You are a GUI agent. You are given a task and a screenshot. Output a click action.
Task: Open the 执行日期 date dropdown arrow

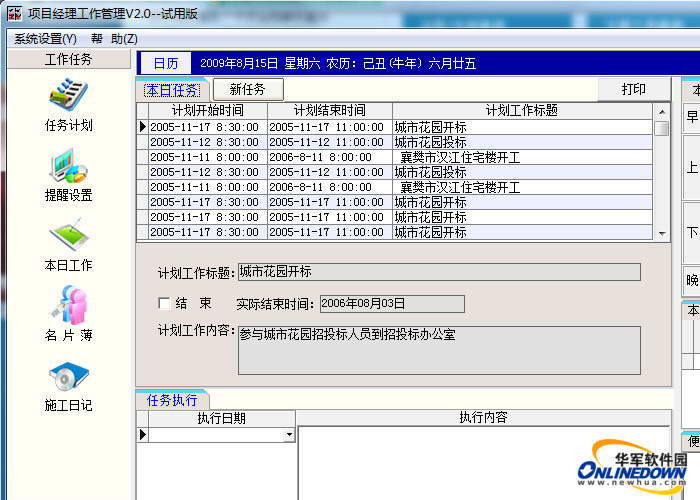289,434
